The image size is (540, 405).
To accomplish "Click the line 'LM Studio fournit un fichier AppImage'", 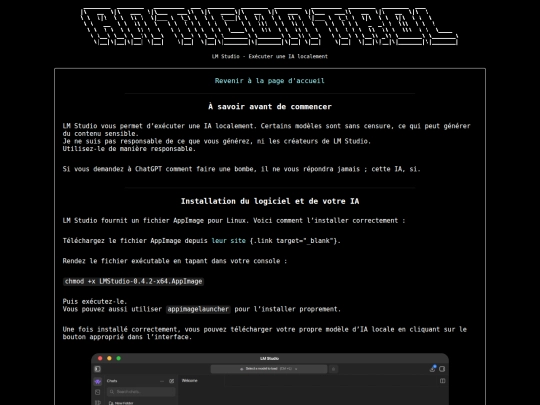I will click(x=234, y=220).
